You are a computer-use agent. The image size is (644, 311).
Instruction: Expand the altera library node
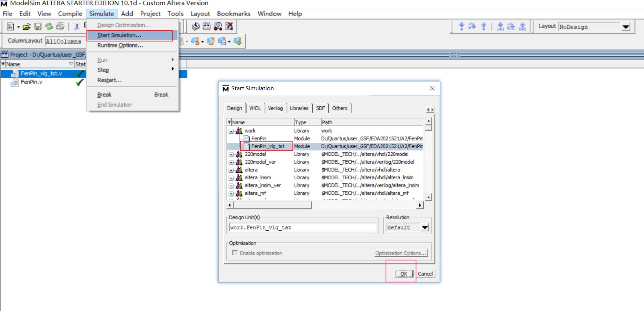231,170
